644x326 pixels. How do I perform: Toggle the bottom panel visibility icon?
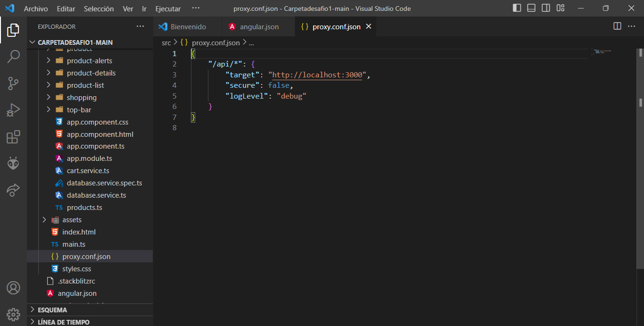pos(531,8)
